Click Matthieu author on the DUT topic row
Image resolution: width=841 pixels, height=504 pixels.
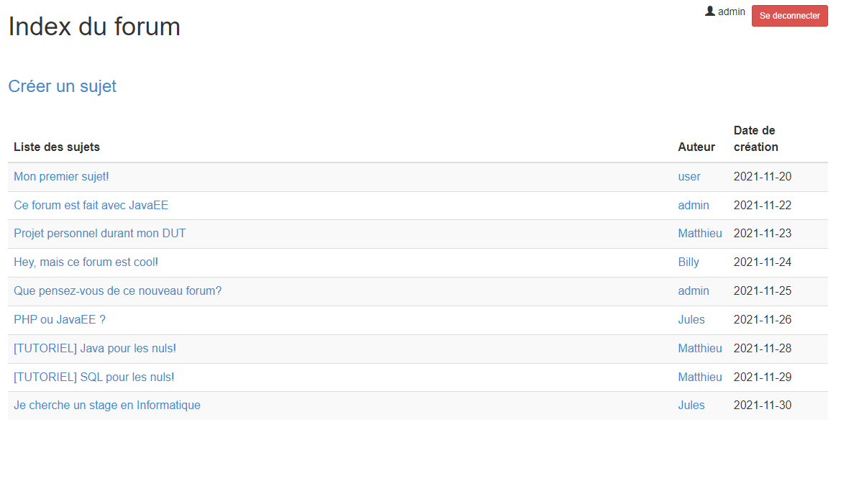700,234
